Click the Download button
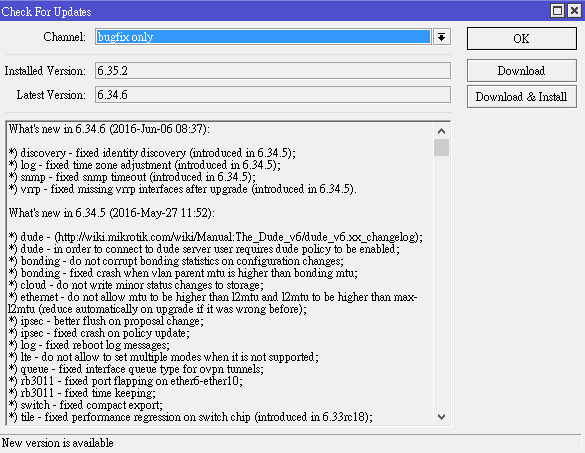 (x=522, y=71)
